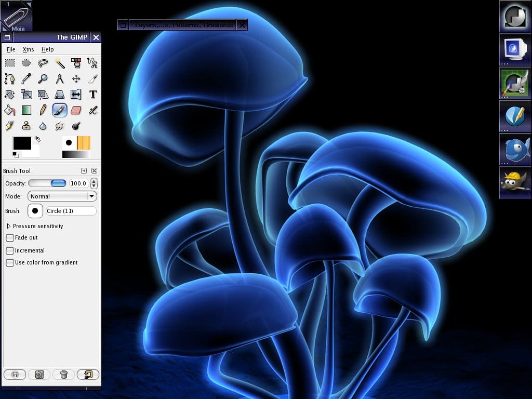Select the Convolve blur droplet tool
The image size is (532, 399).
pyautogui.click(x=43, y=126)
